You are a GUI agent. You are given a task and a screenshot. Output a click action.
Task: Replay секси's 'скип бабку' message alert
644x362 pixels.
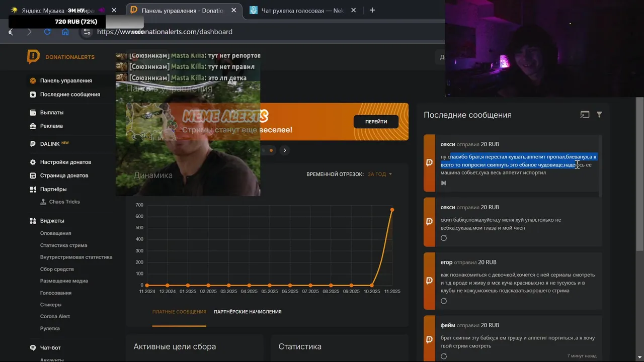(444, 238)
